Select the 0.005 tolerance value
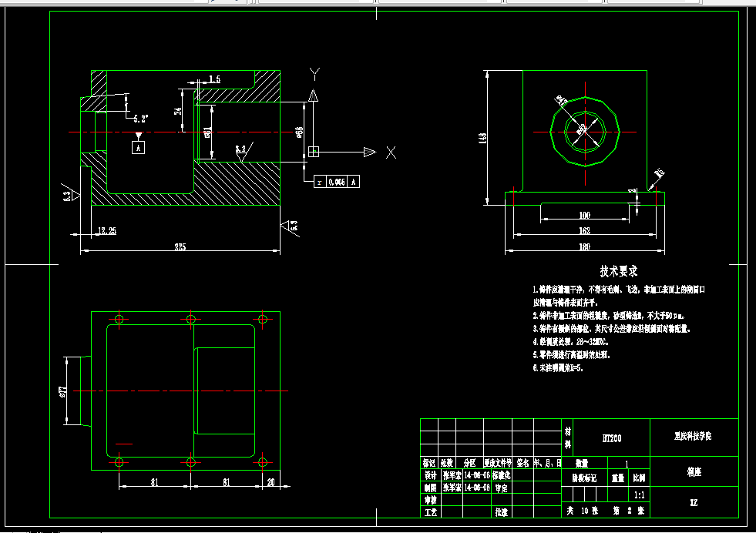 (337, 182)
